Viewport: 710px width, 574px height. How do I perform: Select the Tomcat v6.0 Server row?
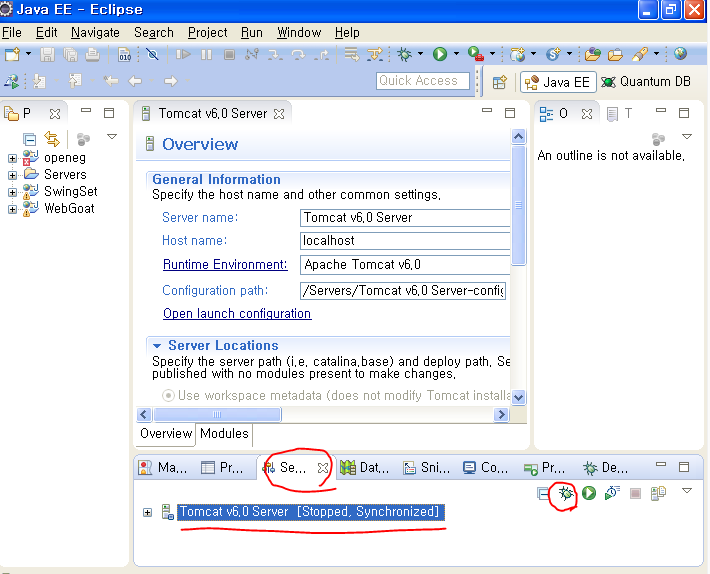tap(311, 512)
